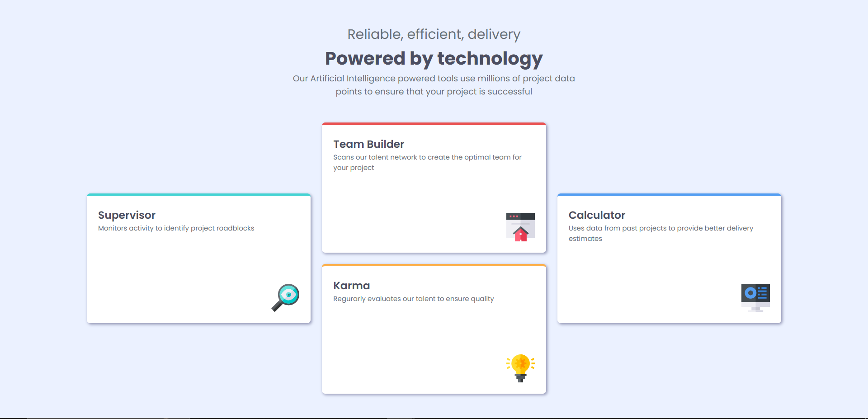Open the Calculator card heading
This screenshot has height=419, width=868.
597,215
